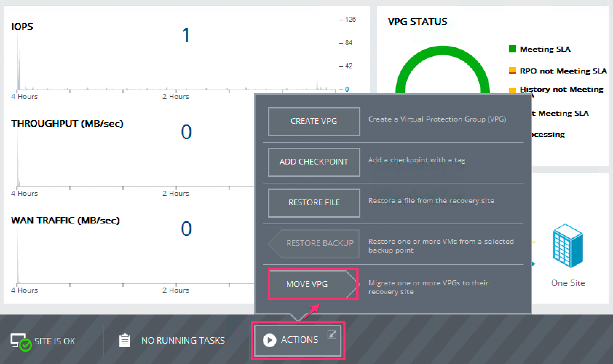Click the One Site building icon
The height and width of the screenshot is (364, 613).
click(x=567, y=246)
